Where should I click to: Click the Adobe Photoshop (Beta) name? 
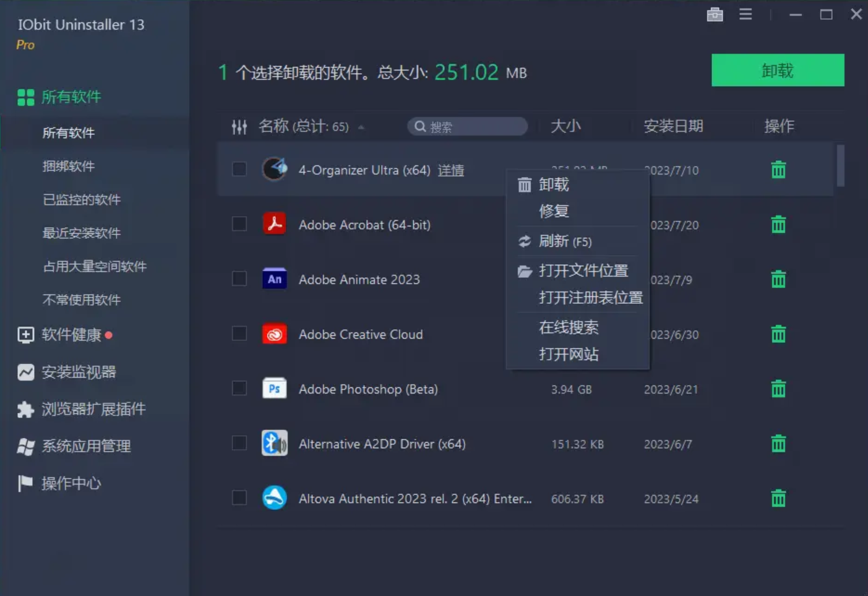(x=368, y=389)
